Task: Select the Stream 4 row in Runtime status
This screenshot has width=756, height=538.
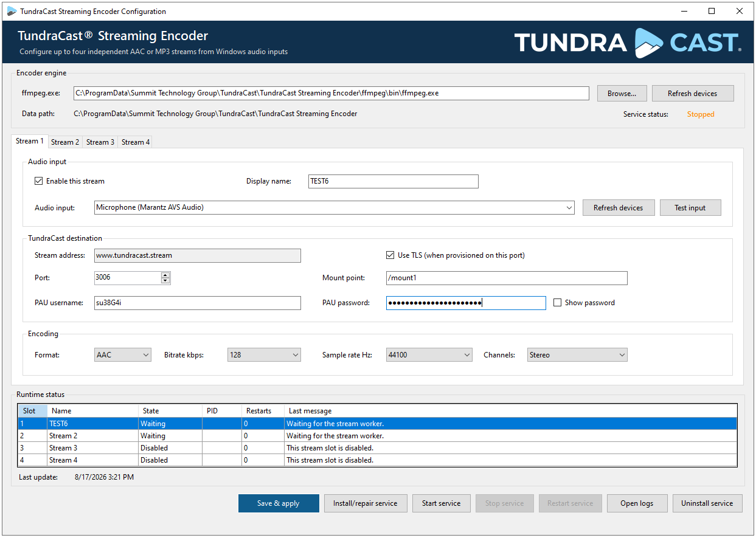Action: pyautogui.click(x=378, y=460)
